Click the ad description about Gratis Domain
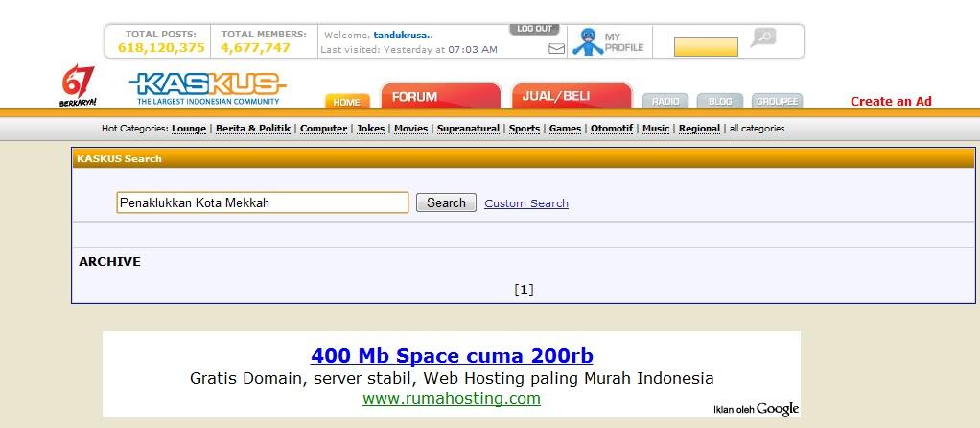 point(452,378)
